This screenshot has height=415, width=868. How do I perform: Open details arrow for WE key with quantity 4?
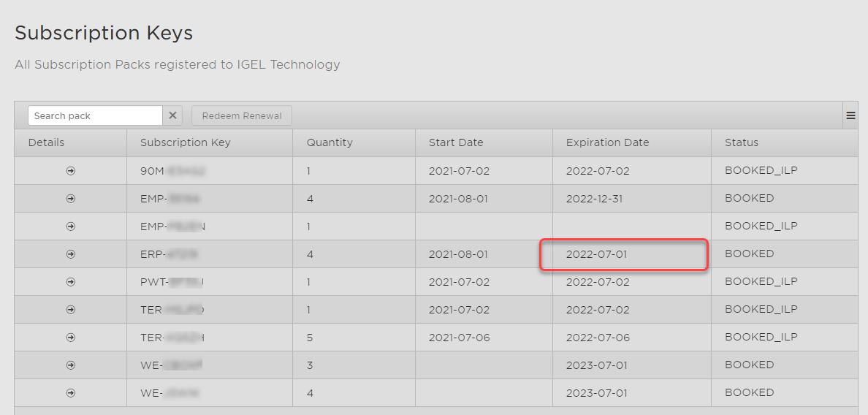71,393
